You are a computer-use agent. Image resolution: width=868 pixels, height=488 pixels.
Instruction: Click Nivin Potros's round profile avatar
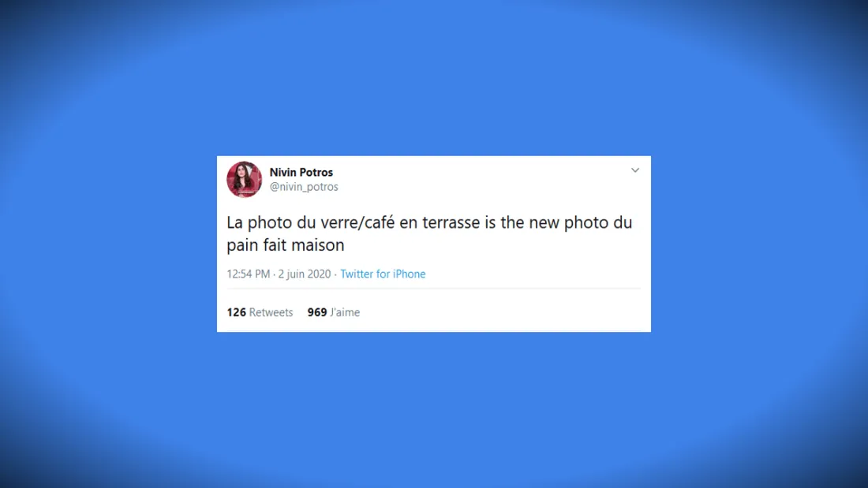tap(244, 179)
